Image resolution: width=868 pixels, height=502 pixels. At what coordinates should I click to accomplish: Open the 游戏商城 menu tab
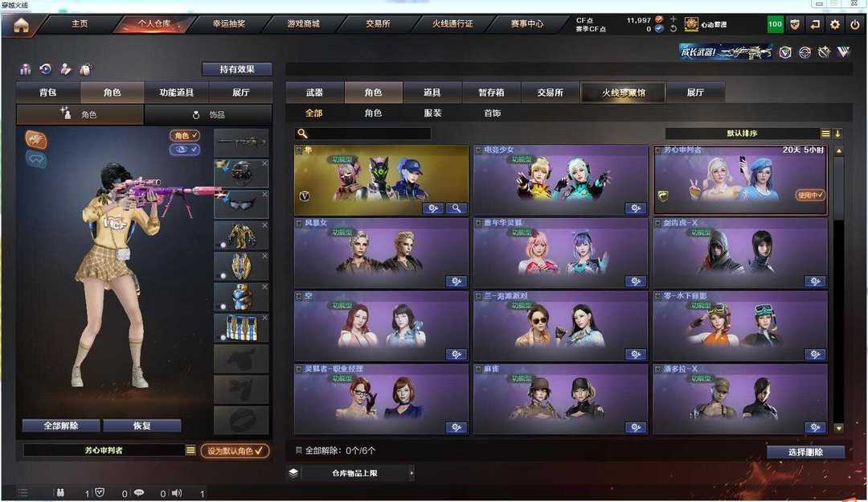pos(303,24)
